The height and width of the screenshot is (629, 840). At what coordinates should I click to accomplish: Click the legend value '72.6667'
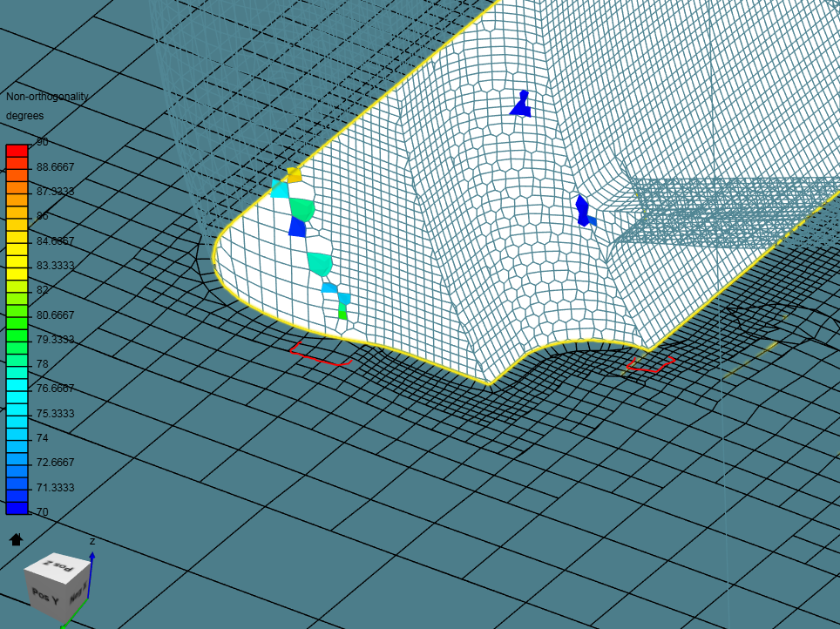(55, 463)
